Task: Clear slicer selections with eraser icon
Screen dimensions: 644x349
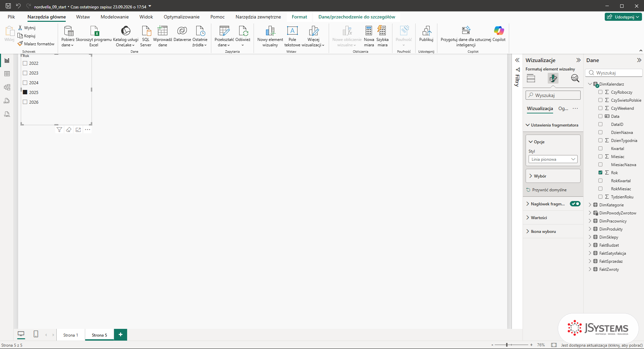Action: tap(69, 130)
